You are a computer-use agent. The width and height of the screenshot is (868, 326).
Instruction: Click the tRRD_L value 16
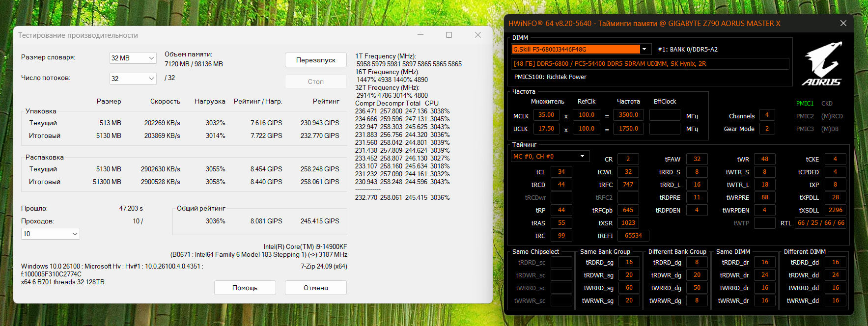pyautogui.click(x=697, y=185)
